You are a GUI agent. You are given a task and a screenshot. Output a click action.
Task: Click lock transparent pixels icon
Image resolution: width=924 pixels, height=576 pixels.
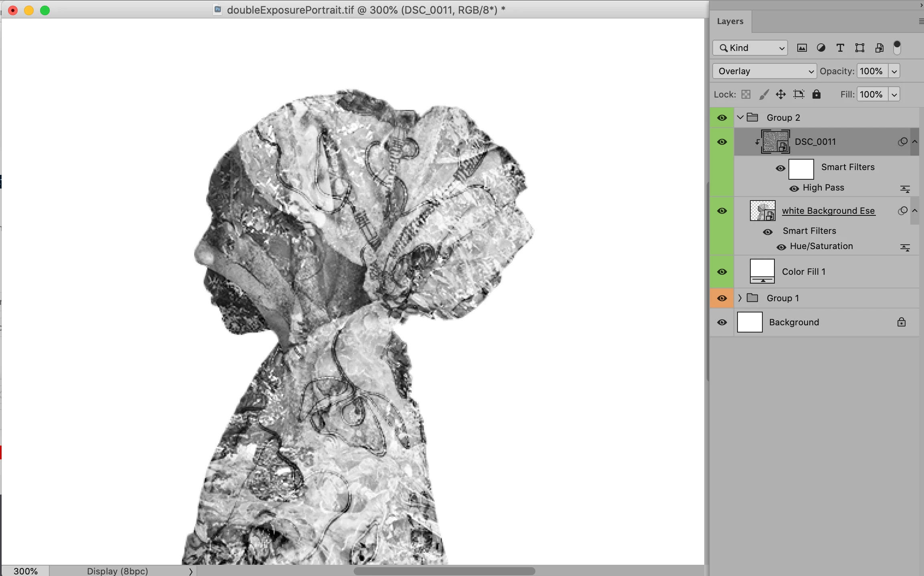[746, 95]
